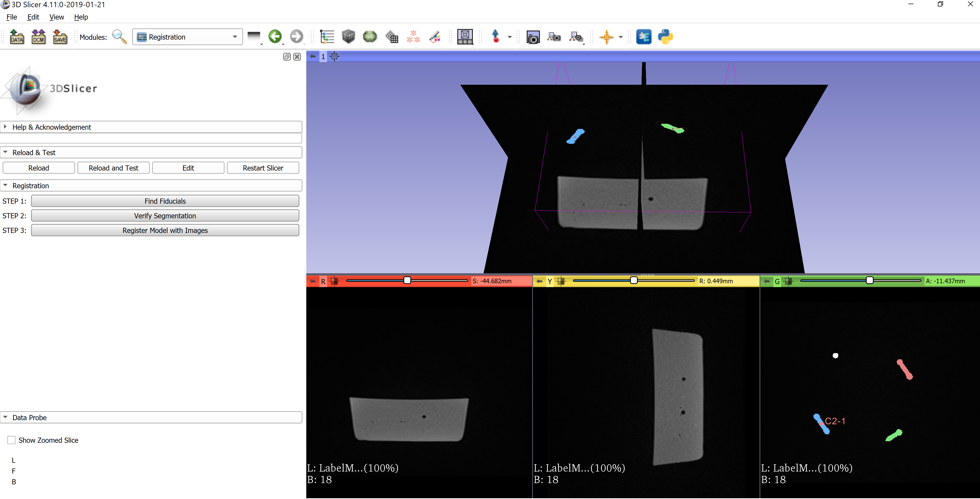Click the Find Fiducials button
980x499 pixels.
coord(165,201)
